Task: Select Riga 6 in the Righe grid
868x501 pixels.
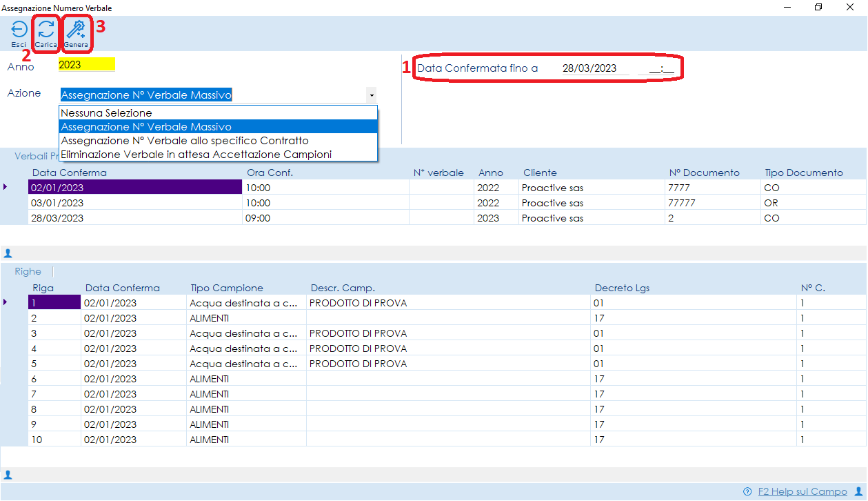Action: point(447,379)
